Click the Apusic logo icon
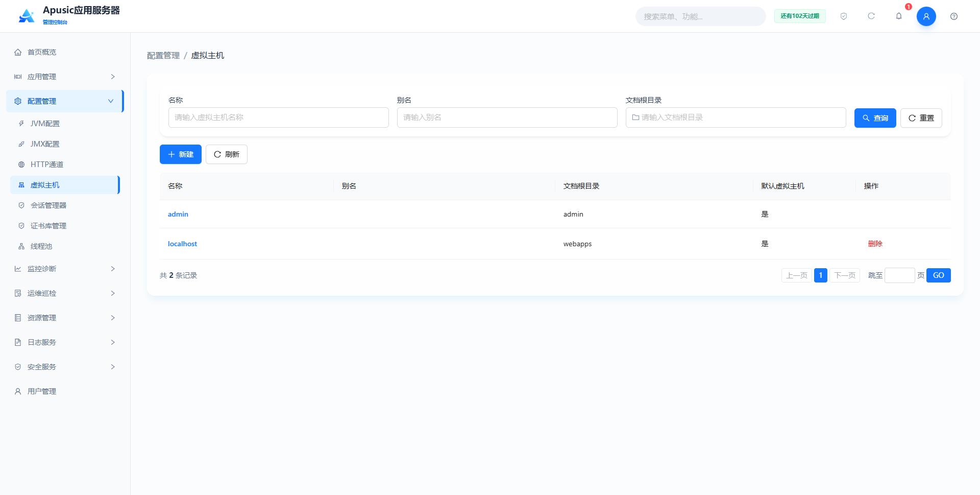 27,16
